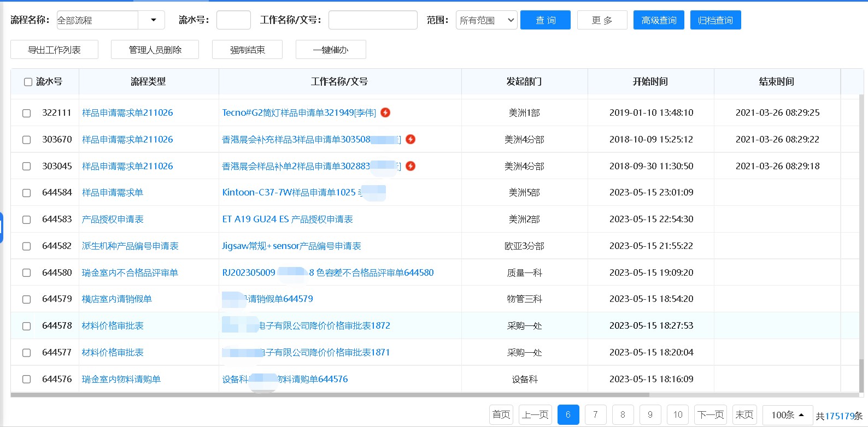Check the box for row 303045
The image size is (868, 427).
pyautogui.click(x=26, y=167)
